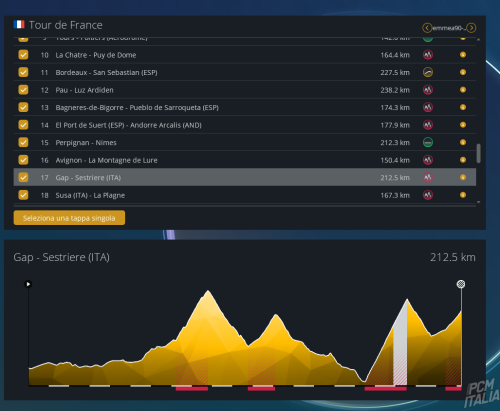Click the checkered finish marker on the profile

click(x=461, y=284)
